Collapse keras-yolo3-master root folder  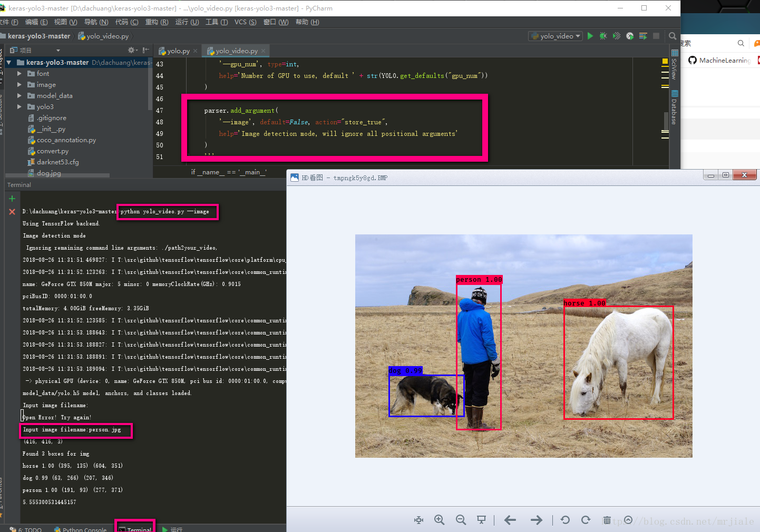pos(9,62)
